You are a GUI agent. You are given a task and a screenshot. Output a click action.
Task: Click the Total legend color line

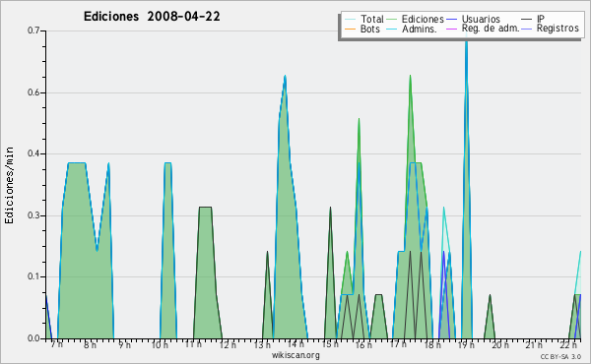[x=350, y=20]
